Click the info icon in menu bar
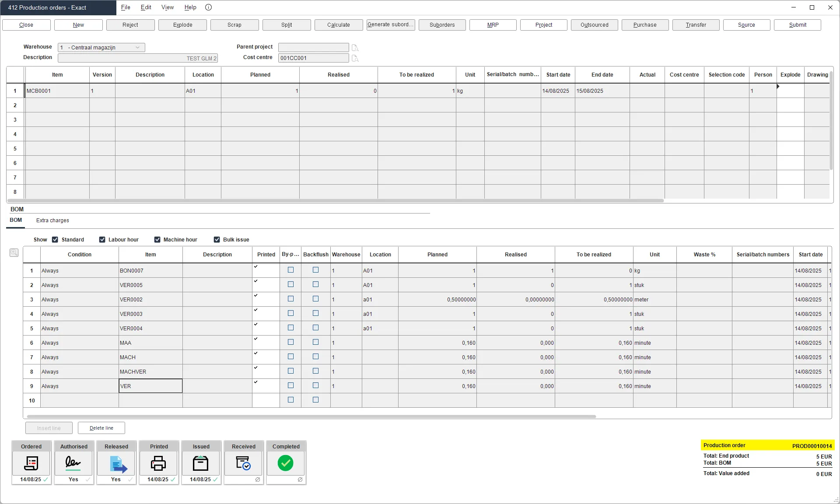 (x=209, y=7)
